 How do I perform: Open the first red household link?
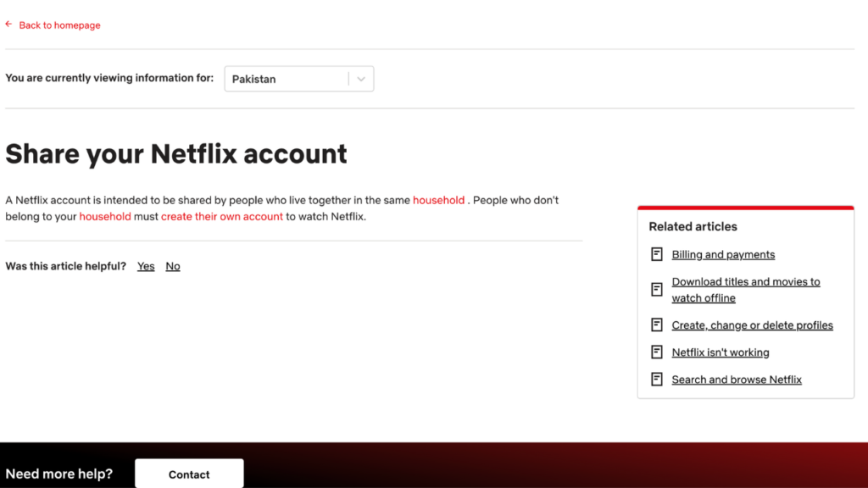coord(438,200)
